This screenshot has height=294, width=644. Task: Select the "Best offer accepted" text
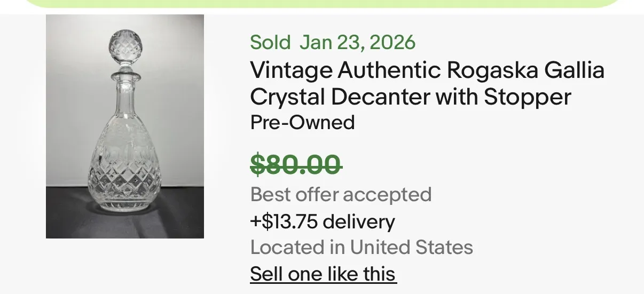341,195
